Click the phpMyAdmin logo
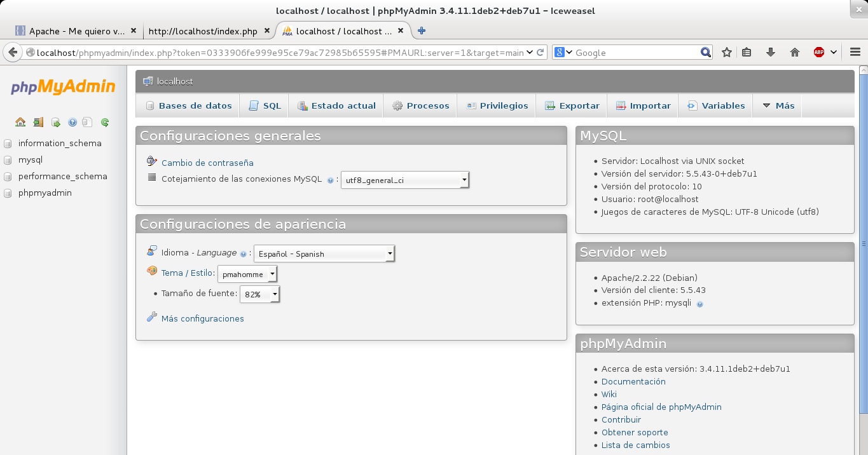The width and height of the screenshot is (868, 455). (63, 87)
